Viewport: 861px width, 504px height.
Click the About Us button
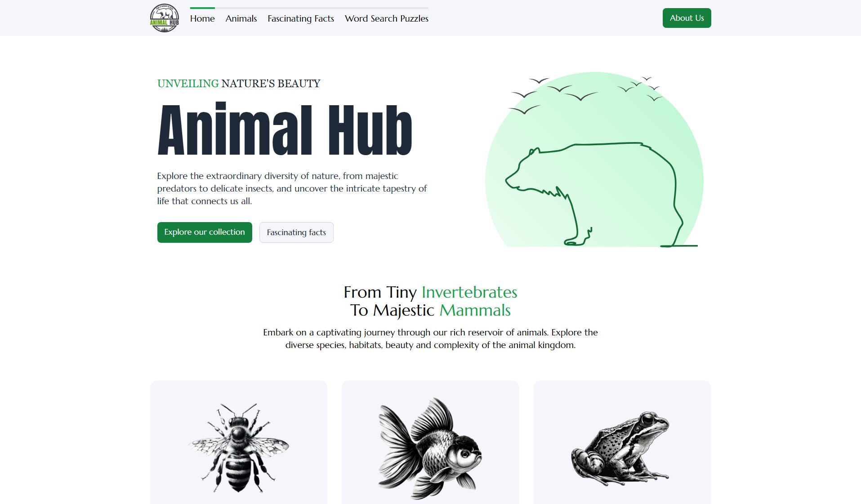tap(687, 18)
